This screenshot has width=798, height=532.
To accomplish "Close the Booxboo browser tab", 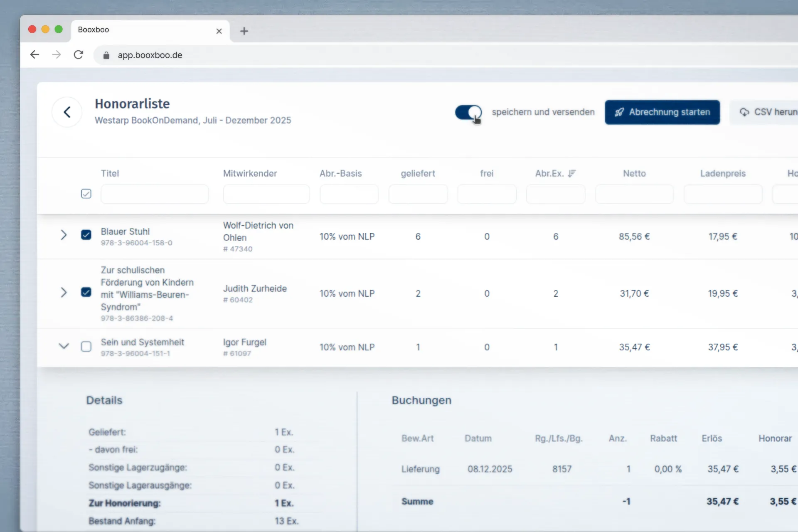I will pos(219,31).
